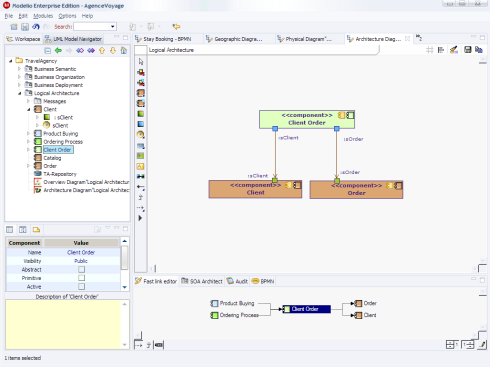Image resolution: width=490 pixels, height=367 pixels.
Task: Open the Search dropdown
Action: tap(113, 27)
